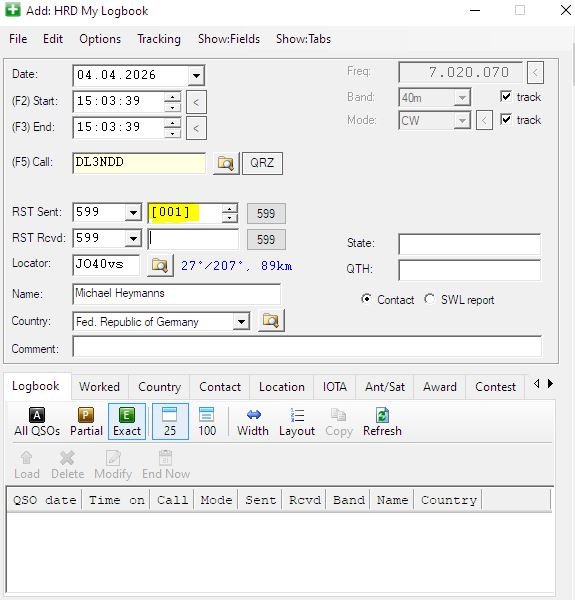Screen dimensions: 575x600
Task: Toggle the Band track checkbox
Action: (x=506, y=96)
